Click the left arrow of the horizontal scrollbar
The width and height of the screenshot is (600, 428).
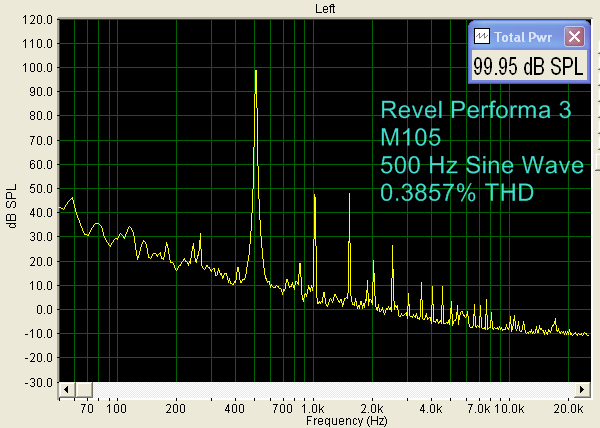[x=66, y=389]
